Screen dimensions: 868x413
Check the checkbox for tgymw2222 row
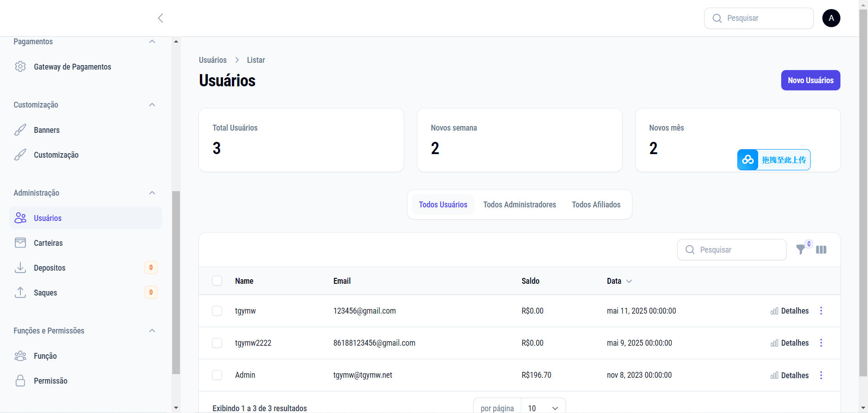[217, 343]
